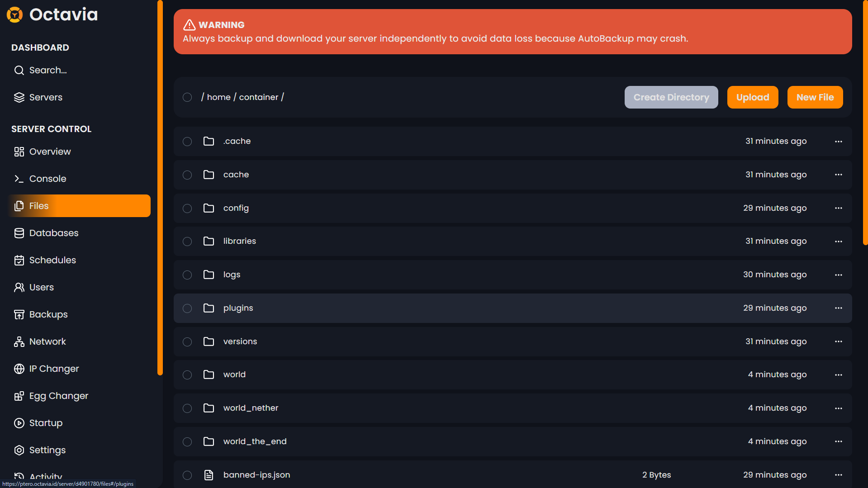This screenshot has width=868, height=488.
Task: Toggle the select-all files checkbox
Action: point(187,97)
